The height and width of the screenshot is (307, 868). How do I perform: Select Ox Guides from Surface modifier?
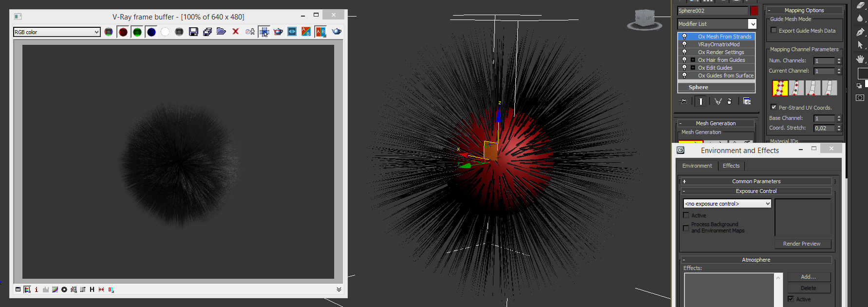725,76
